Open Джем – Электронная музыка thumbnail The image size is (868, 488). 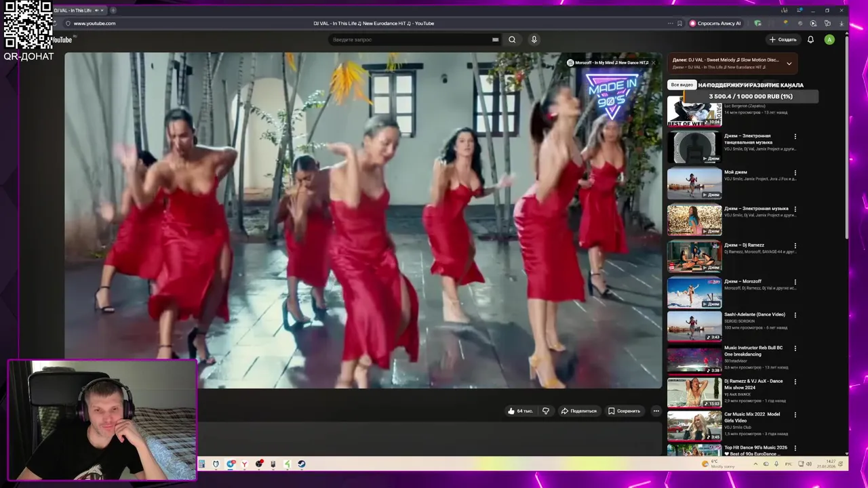click(x=694, y=220)
